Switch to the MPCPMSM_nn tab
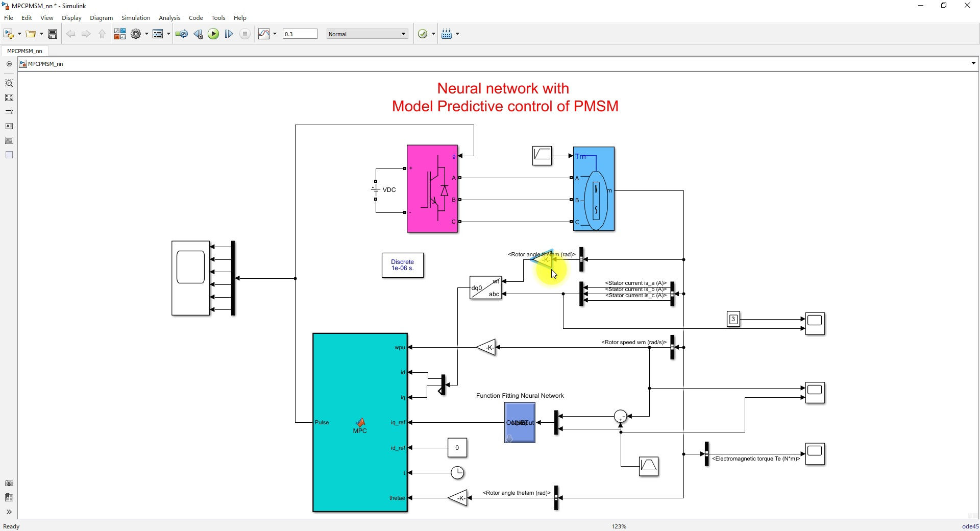The width and height of the screenshot is (980, 531). pyautogui.click(x=24, y=51)
